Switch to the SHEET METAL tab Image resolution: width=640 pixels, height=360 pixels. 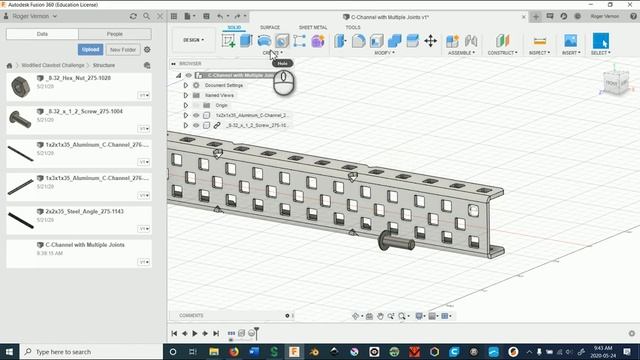pyautogui.click(x=313, y=27)
